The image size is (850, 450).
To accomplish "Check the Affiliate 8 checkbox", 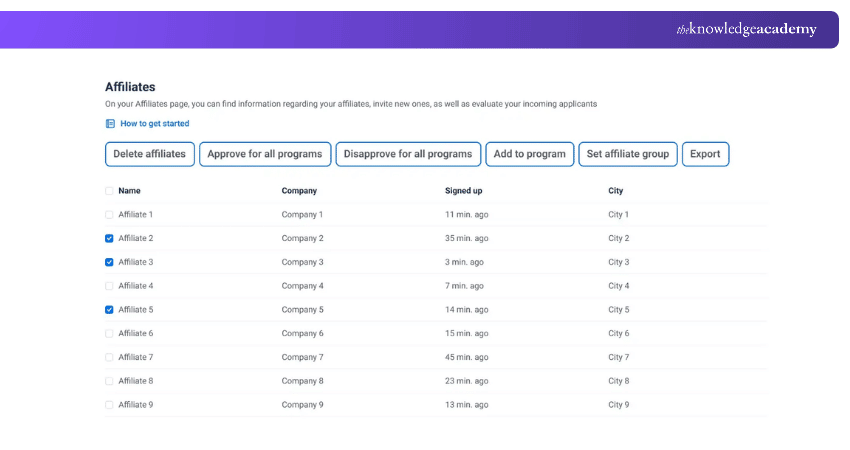I will pyautogui.click(x=109, y=381).
